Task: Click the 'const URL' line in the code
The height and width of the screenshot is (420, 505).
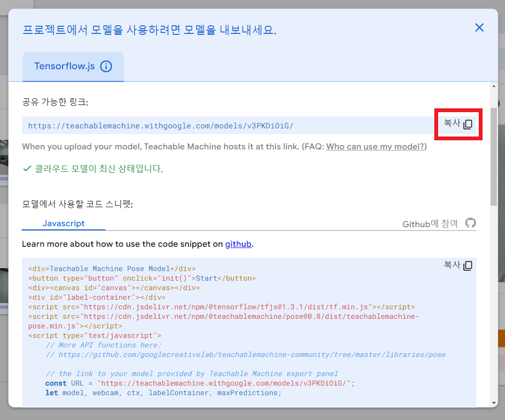Action: tap(200, 383)
